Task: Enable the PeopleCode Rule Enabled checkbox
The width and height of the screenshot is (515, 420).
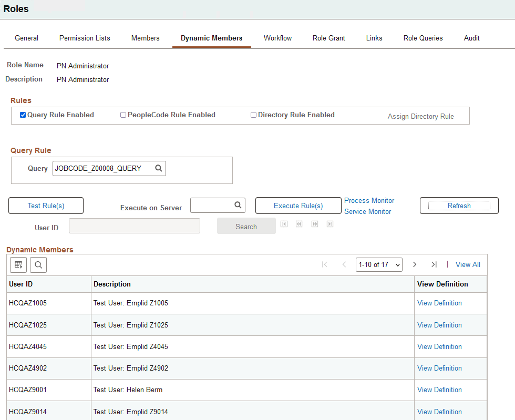Action: point(123,114)
